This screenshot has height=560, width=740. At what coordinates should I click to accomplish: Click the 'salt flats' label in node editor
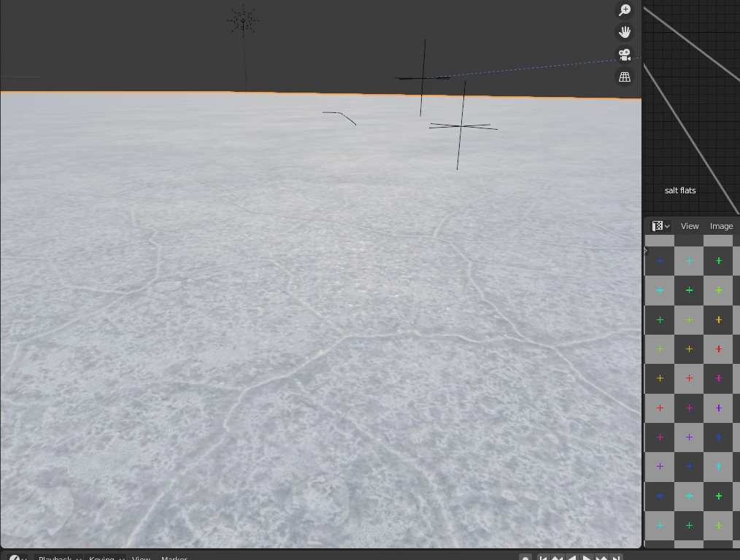pos(680,190)
